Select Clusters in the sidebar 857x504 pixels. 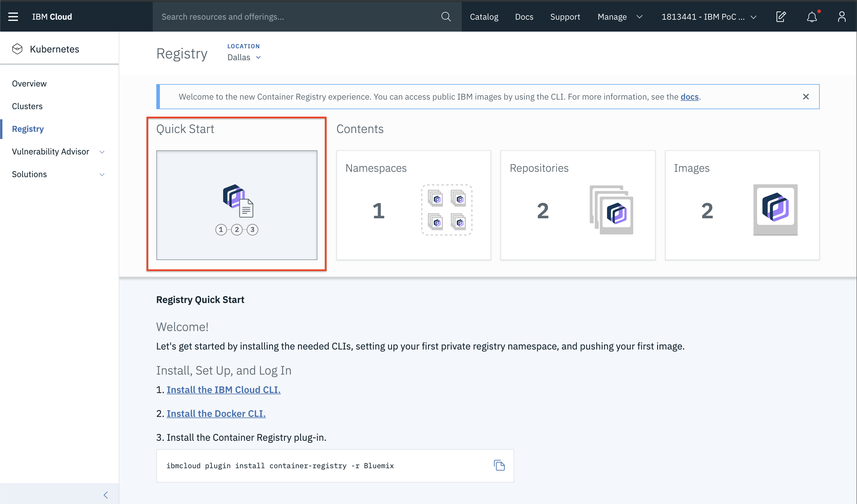[27, 106]
